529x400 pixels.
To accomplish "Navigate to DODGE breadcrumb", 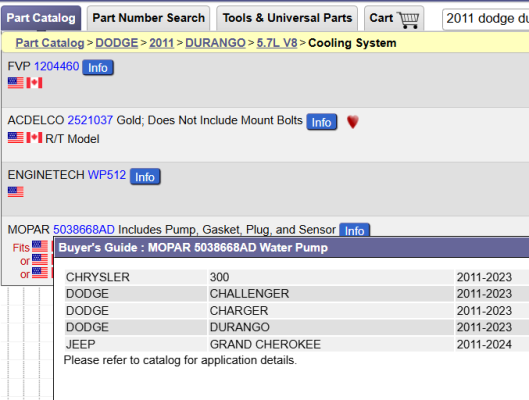I will pos(117,43).
